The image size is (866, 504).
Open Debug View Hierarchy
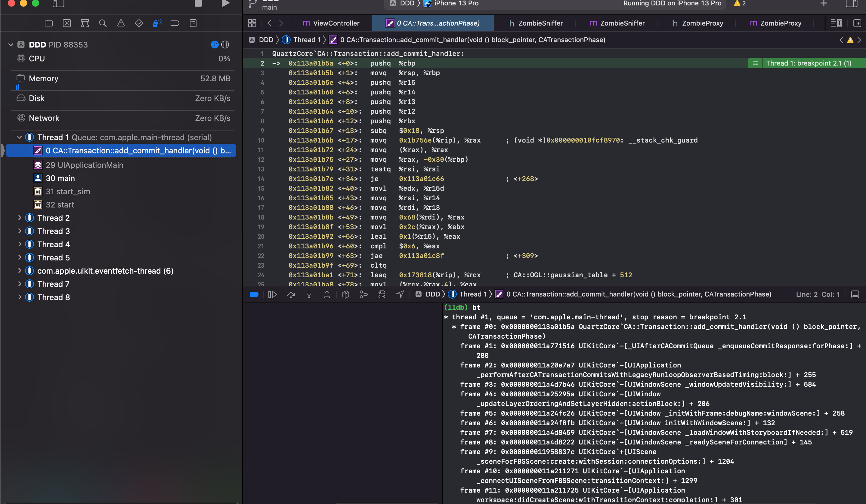[345, 295]
